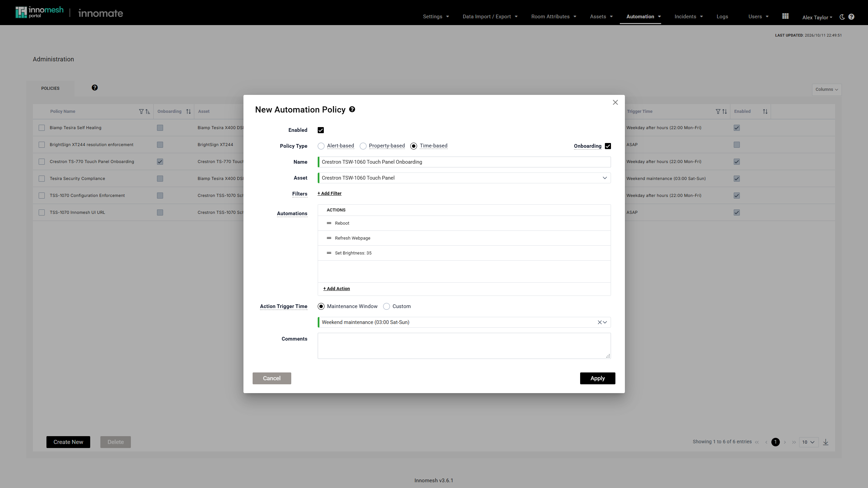Image resolution: width=868 pixels, height=488 pixels.
Task: Click the Trigger Time filter icon
Action: point(718,111)
